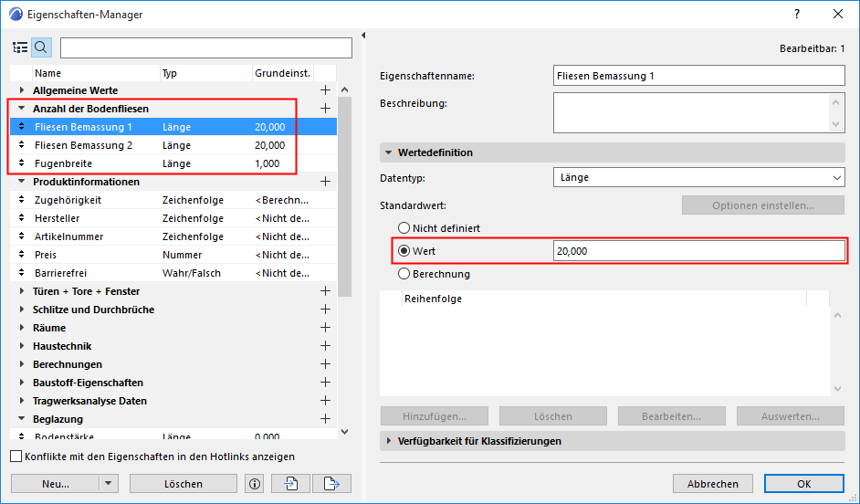Enable Konflikte mit Hotlinks anzeigen checkbox

click(x=16, y=457)
